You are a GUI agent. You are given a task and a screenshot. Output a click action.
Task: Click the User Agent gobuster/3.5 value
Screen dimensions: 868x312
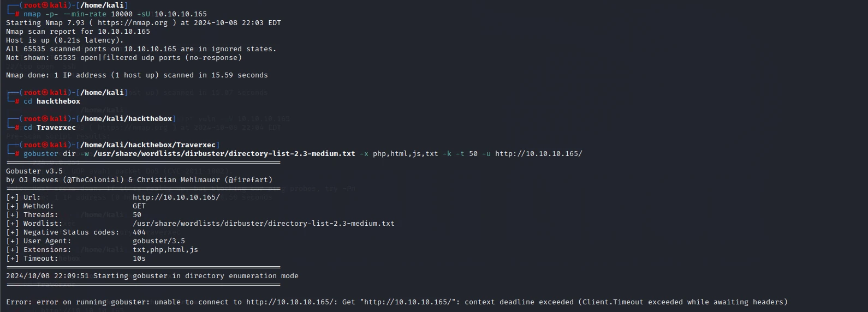pyautogui.click(x=159, y=241)
